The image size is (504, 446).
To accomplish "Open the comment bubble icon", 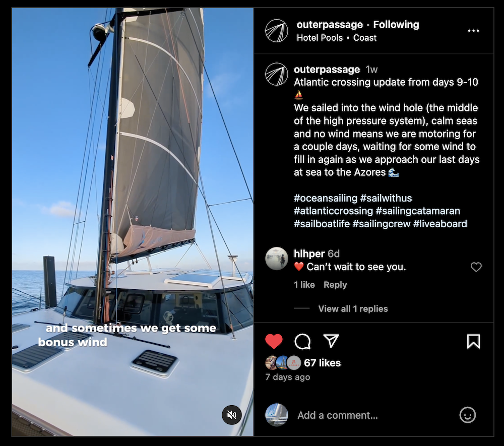I will point(302,341).
